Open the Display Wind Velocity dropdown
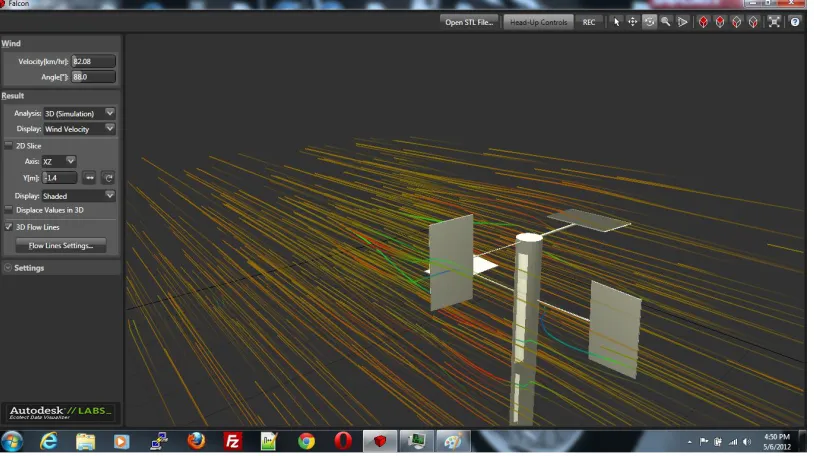The image size is (814, 456). coord(79,130)
